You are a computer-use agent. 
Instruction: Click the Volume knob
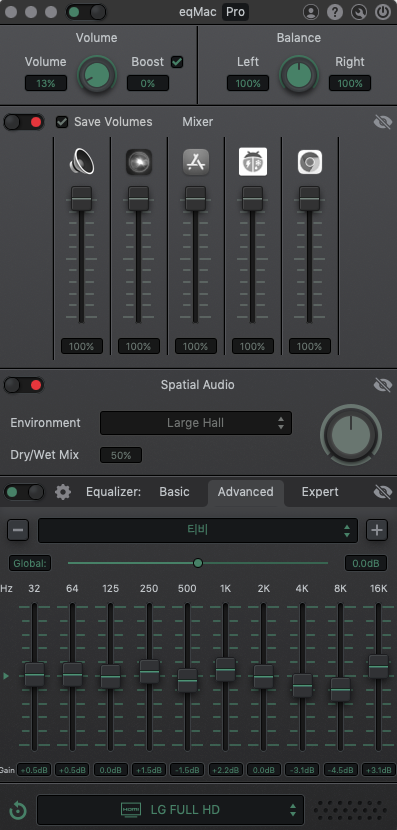(x=97, y=76)
